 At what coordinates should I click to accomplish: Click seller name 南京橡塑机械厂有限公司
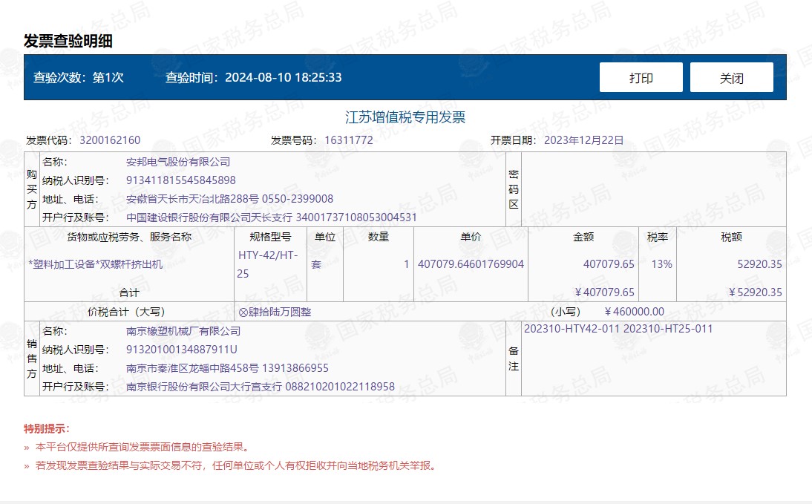click(x=183, y=331)
